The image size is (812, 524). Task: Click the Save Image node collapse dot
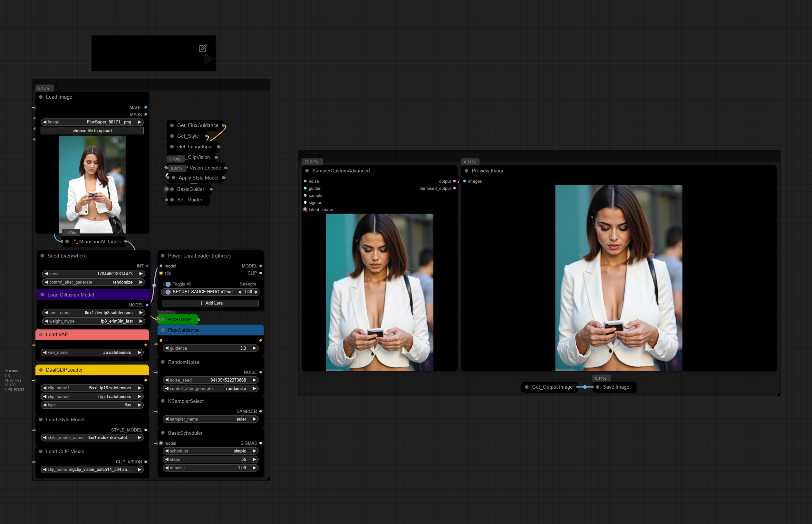(598, 387)
